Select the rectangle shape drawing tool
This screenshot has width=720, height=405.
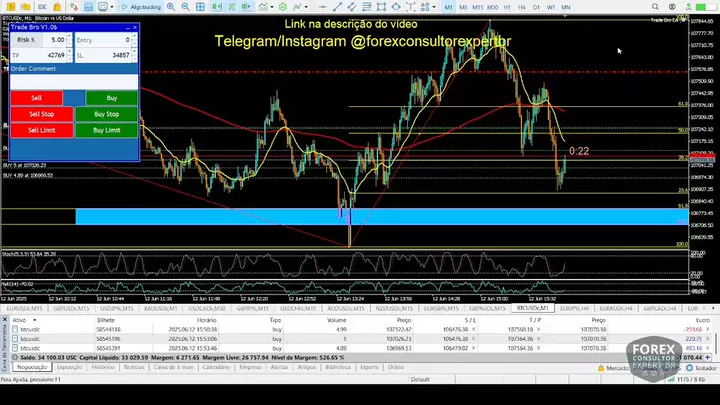[x=381, y=7]
